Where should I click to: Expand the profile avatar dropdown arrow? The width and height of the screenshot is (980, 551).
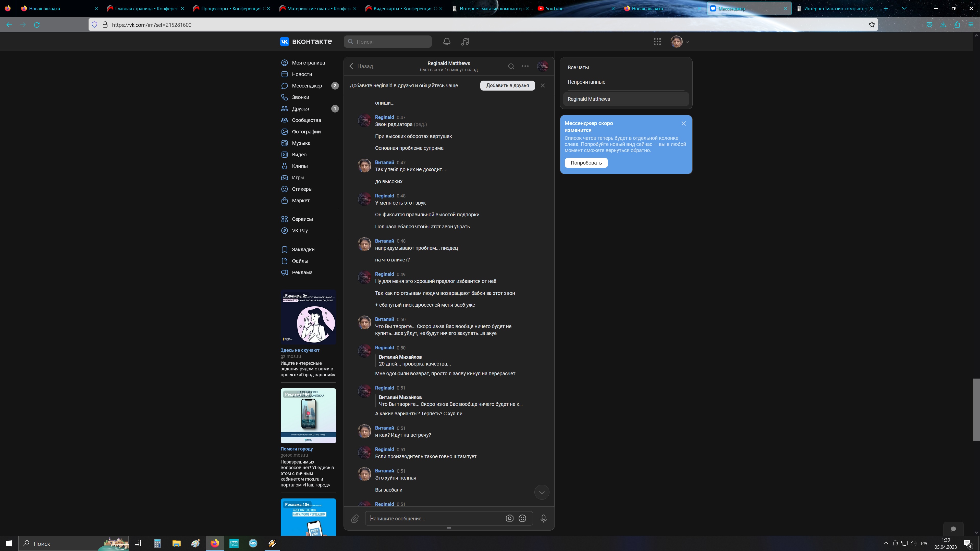687,42
